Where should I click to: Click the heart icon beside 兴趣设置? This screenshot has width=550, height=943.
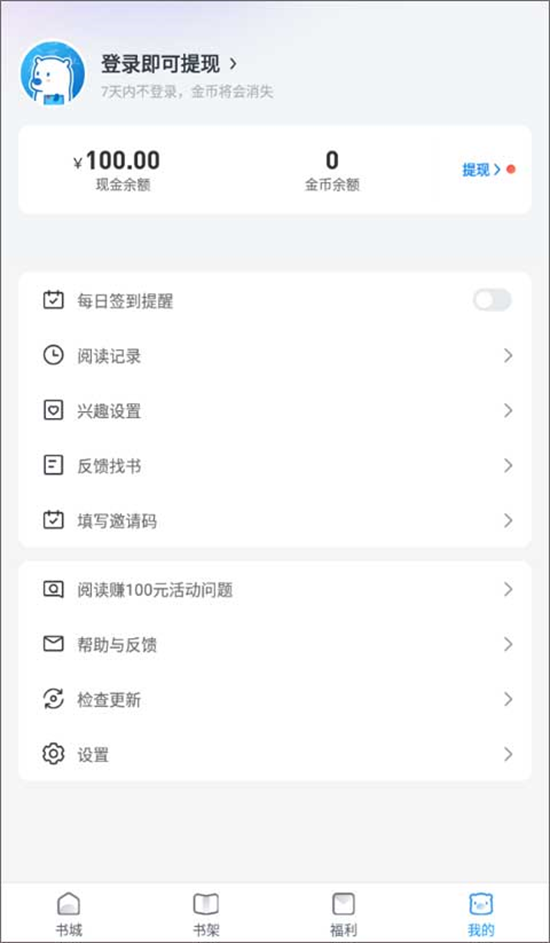click(53, 411)
